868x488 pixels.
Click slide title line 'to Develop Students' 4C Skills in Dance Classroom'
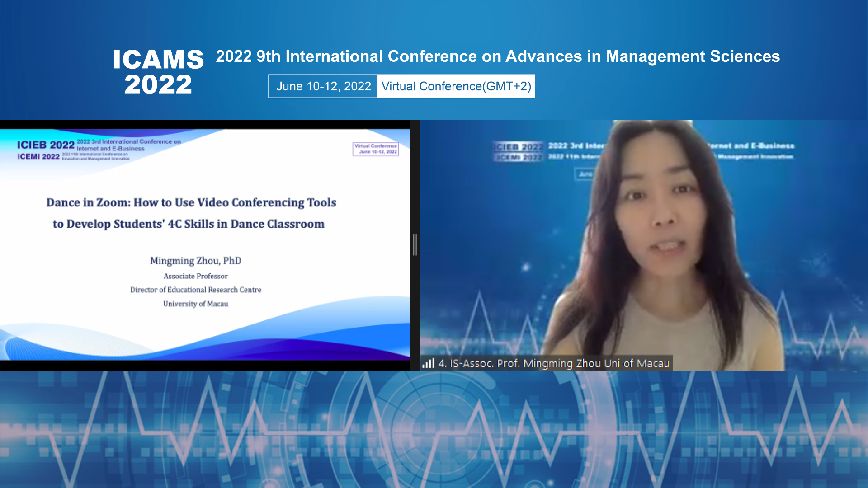click(x=189, y=224)
